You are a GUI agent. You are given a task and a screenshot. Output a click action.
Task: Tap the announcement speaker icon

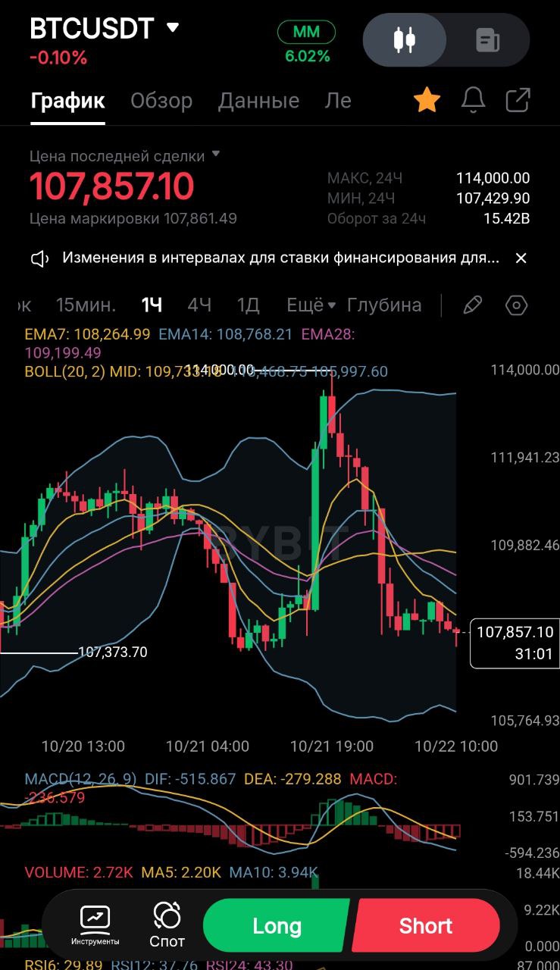click(39, 258)
